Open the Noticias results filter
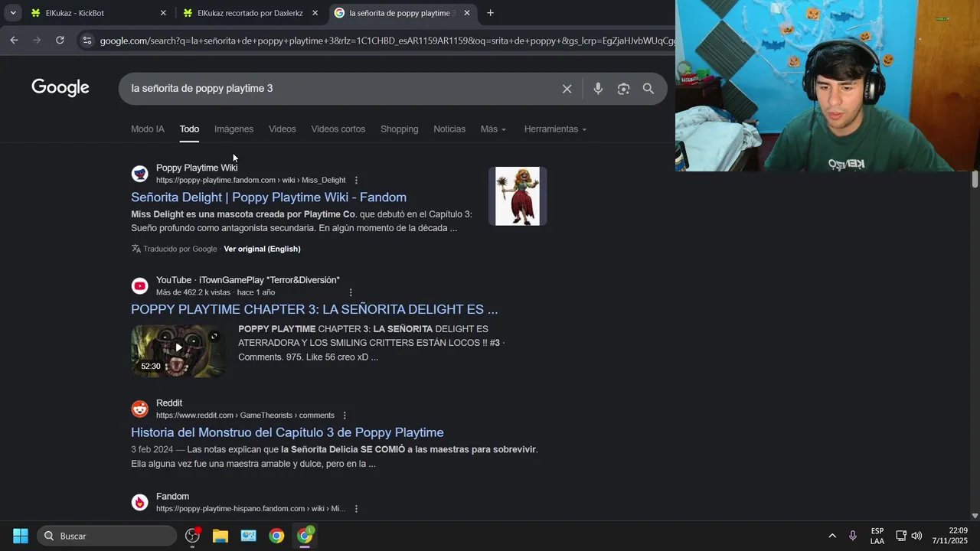This screenshot has height=551, width=980. coord(449,129)
